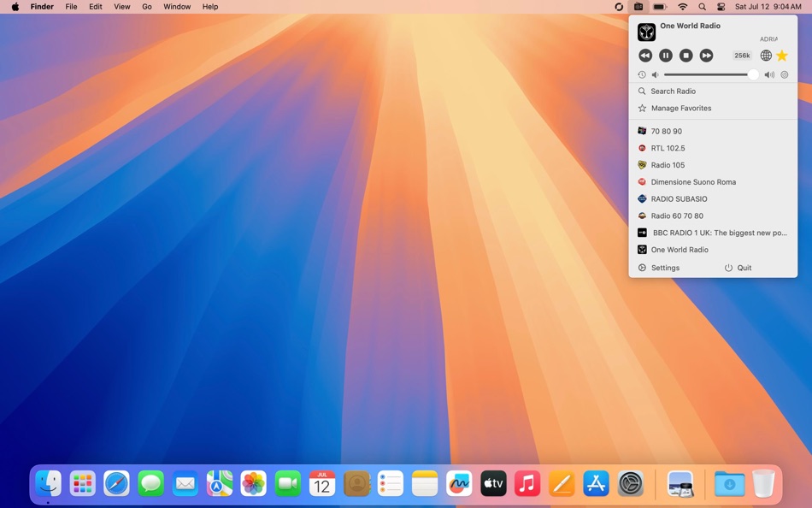Open the station website via globe icon
Screen dimensions: 812x508
point(766,55)
